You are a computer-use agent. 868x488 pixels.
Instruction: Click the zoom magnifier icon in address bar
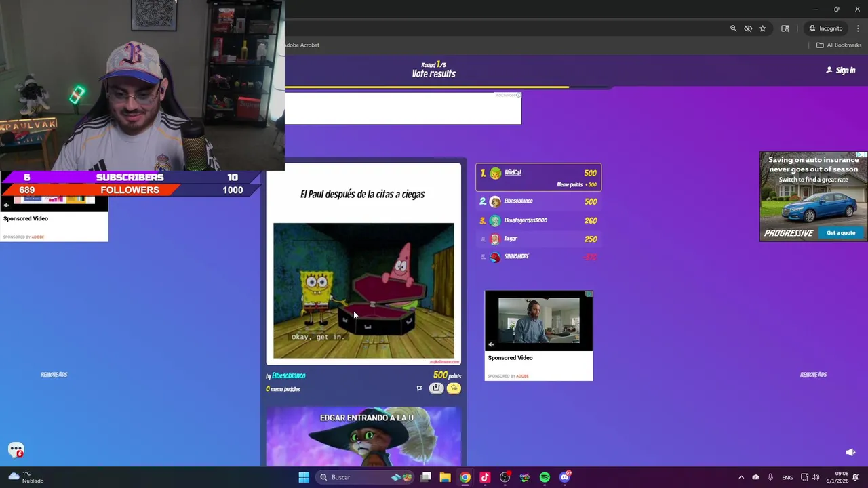[x=733, y=28]
